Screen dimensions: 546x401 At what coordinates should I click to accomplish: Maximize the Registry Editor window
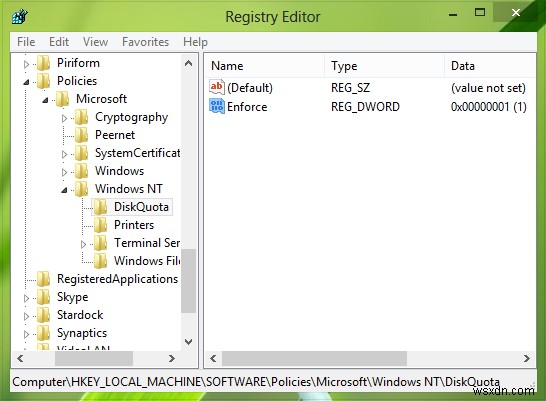(480, 13)
